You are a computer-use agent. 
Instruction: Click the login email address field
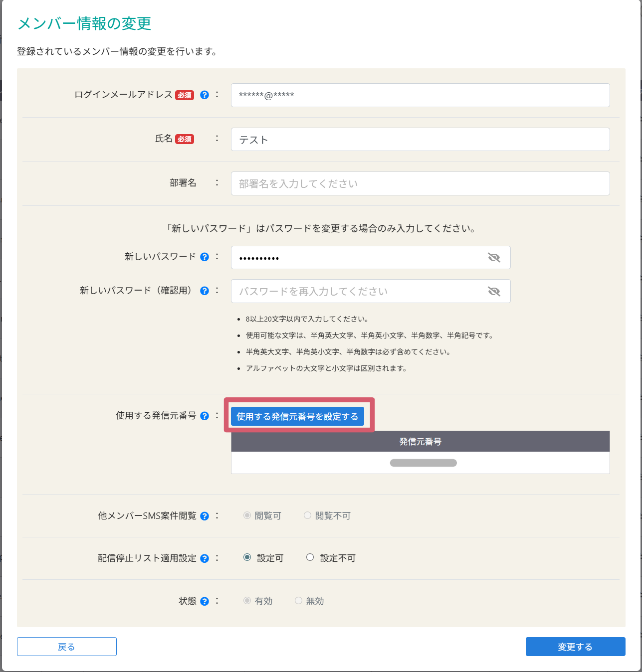tap(420, 95)
